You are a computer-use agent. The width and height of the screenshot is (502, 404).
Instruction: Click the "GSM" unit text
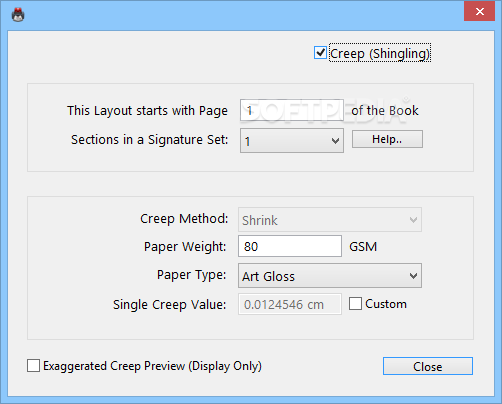click(363, 247)
